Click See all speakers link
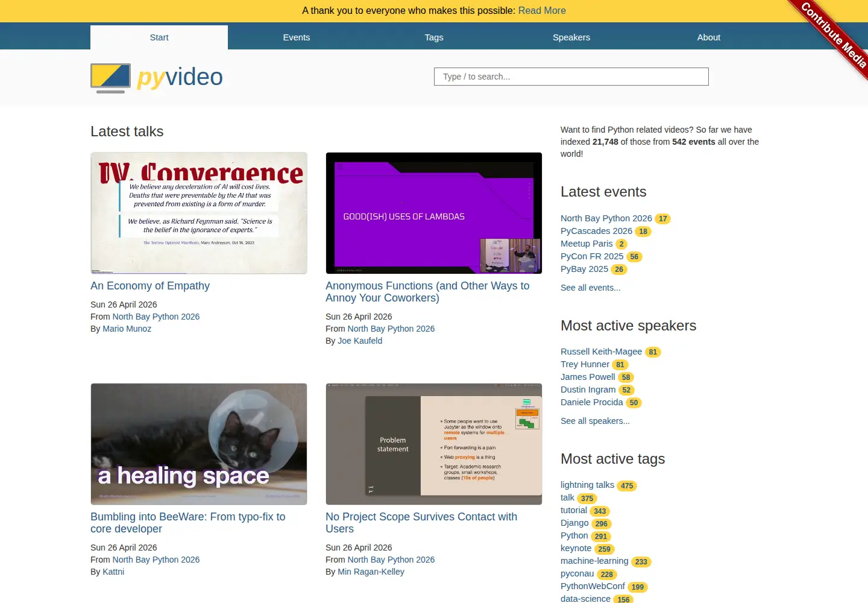Viewport: 868px width, 603px height. pyautogui.click(x=595, y=421)
